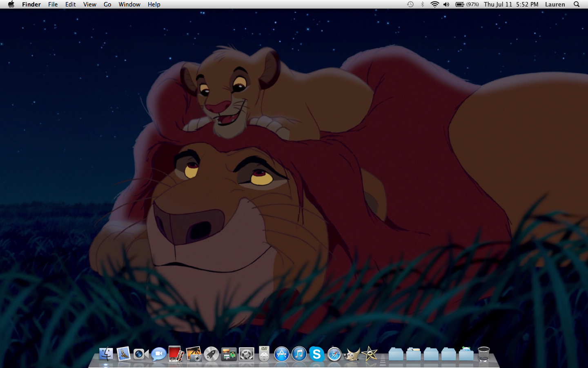The height and width of the screenshot is (368, 588).
Task: Click the Launchpad rocket icon
Action: [x=211, y=354]
